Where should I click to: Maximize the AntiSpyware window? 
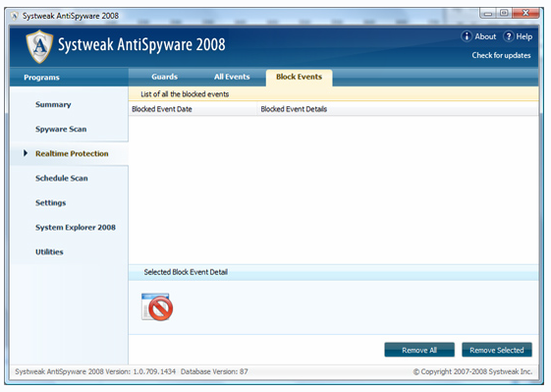point(504,14)
